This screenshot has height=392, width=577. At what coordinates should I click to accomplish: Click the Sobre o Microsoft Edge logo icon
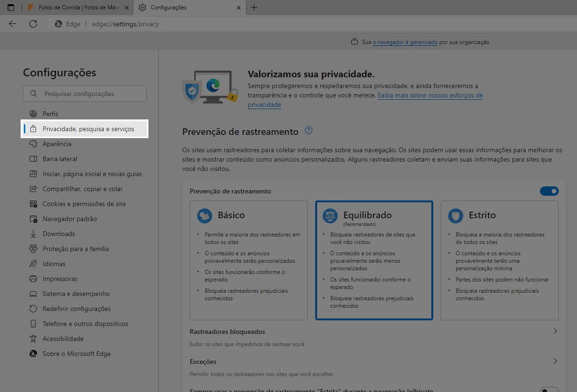pos(33,354)
